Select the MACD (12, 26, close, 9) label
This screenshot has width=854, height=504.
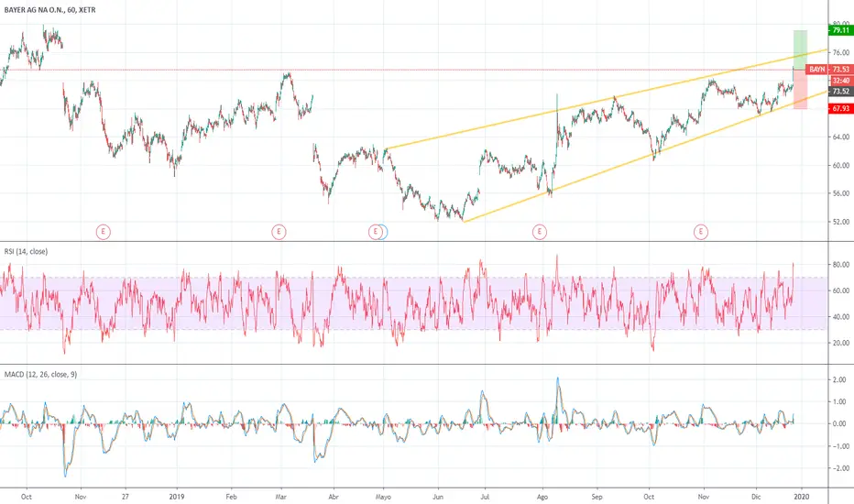(40, 375)
